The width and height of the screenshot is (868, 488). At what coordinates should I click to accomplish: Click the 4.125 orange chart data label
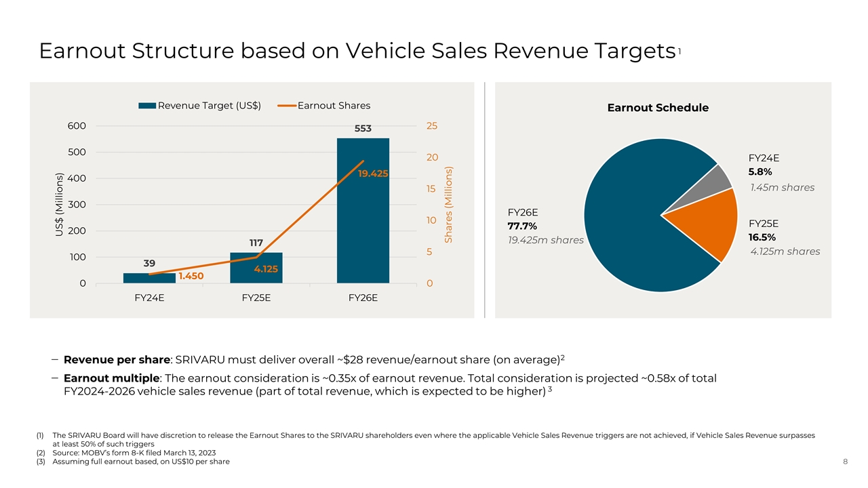266,269
